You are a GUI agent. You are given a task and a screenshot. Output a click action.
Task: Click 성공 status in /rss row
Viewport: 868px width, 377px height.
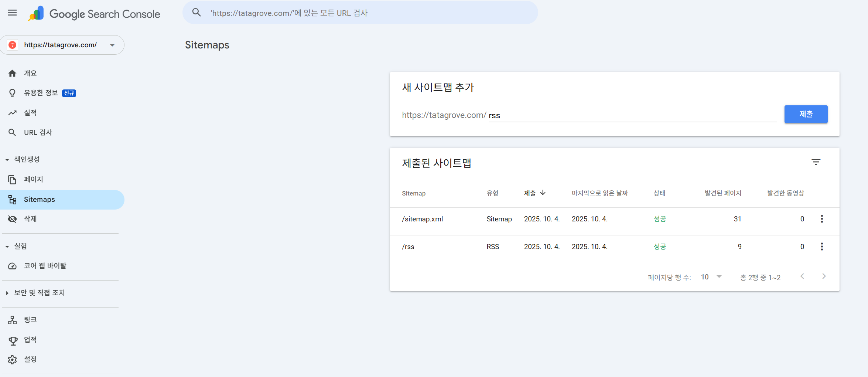pyautogui.click(x=660, y=247)
